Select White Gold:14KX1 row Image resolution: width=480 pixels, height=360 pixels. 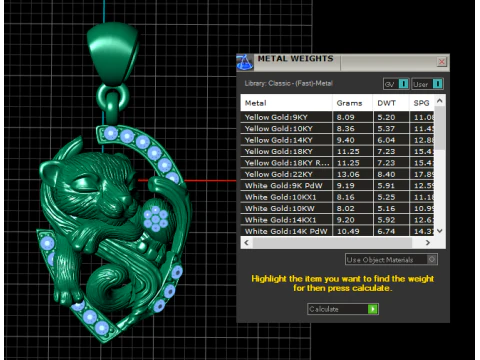(337, 220)
